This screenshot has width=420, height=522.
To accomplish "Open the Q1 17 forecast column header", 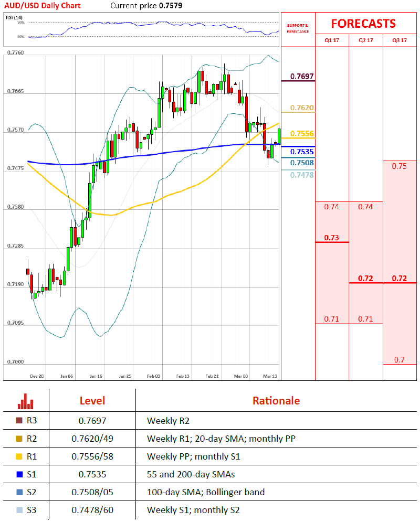I will [x=332, y=40].
